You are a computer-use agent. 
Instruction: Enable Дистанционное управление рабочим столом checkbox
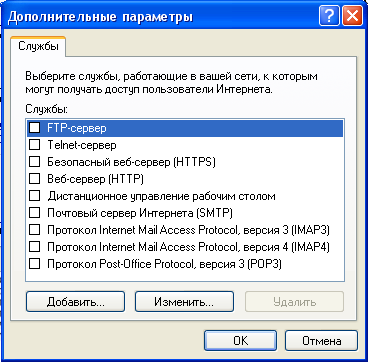[x=34, y=196]
